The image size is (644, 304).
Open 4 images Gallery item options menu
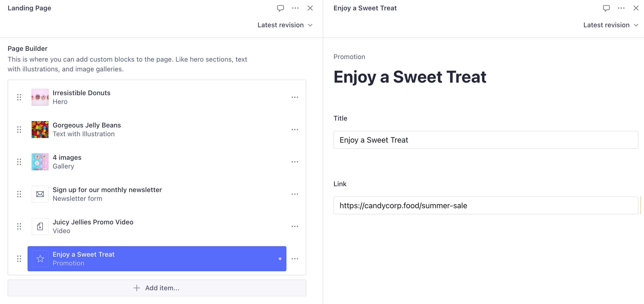click(x=295, y=162)
